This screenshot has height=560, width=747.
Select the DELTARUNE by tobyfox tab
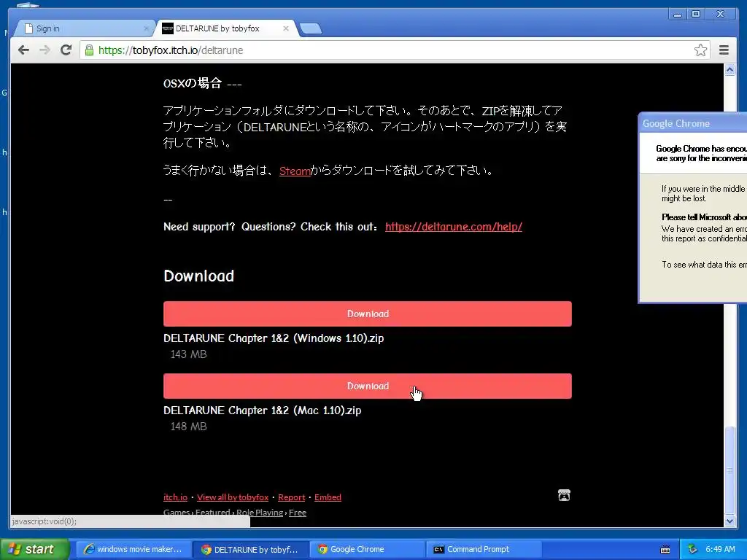[224, 28]
